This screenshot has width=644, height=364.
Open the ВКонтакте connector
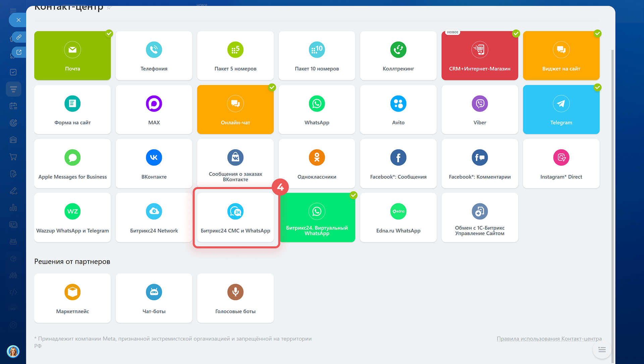[154, 164]
